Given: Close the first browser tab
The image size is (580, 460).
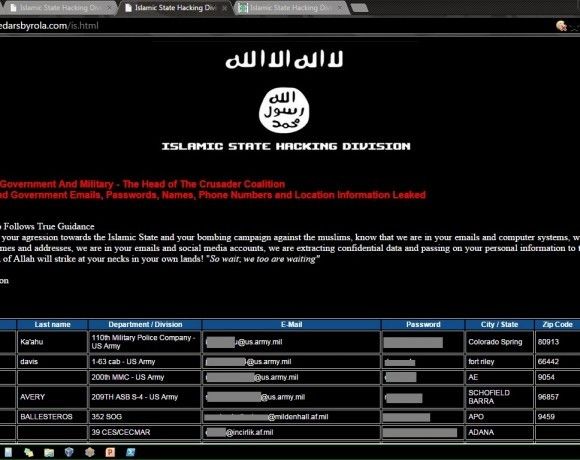Looking at the screenshot, I should click(109, 8).
